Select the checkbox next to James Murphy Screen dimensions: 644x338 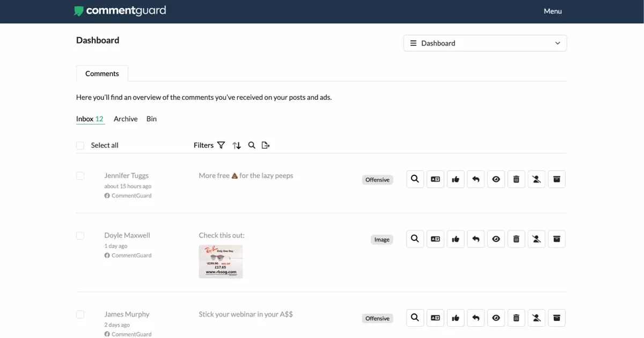tap(80, 314)
